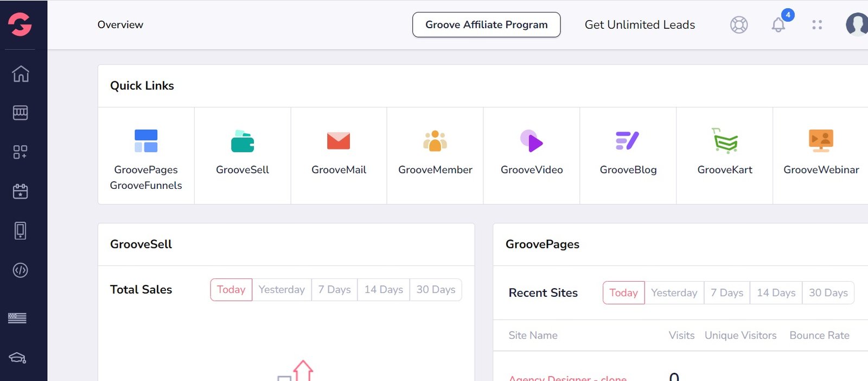Open the apps grid dots menu
Viewport: 868px width, 381px height.
coord(817,25)
